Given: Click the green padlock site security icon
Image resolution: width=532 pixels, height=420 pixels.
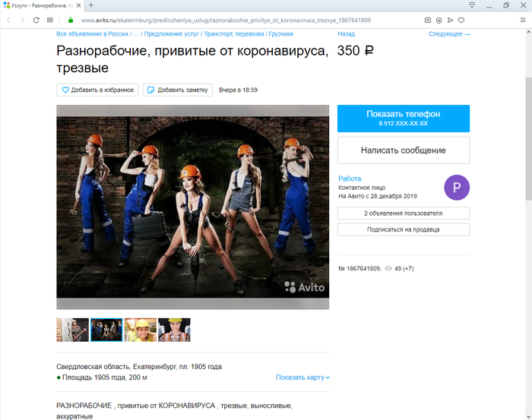Looking at the screenshot, I should tap(71, 20).
